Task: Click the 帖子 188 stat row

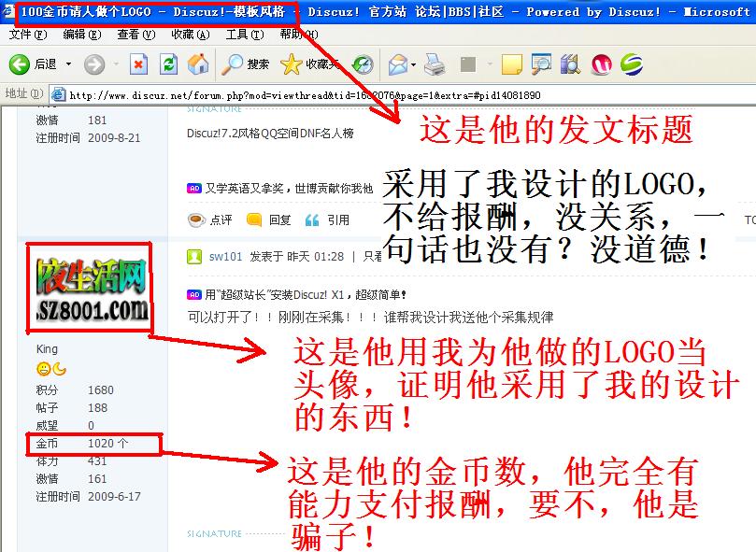Action: pos(72,408)
